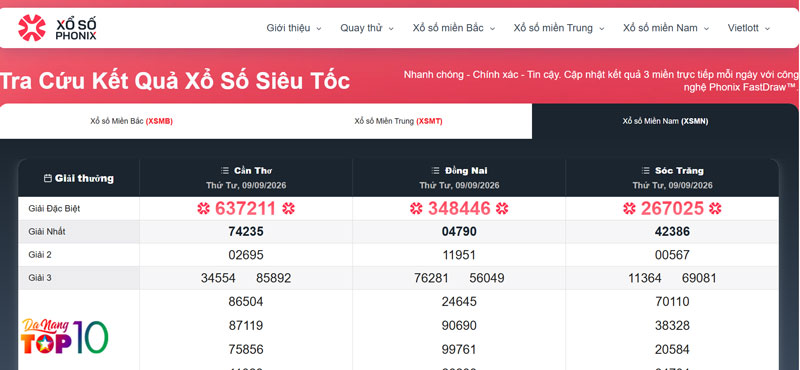Click the Xổ Số Phonix logo

pos(57,28)
